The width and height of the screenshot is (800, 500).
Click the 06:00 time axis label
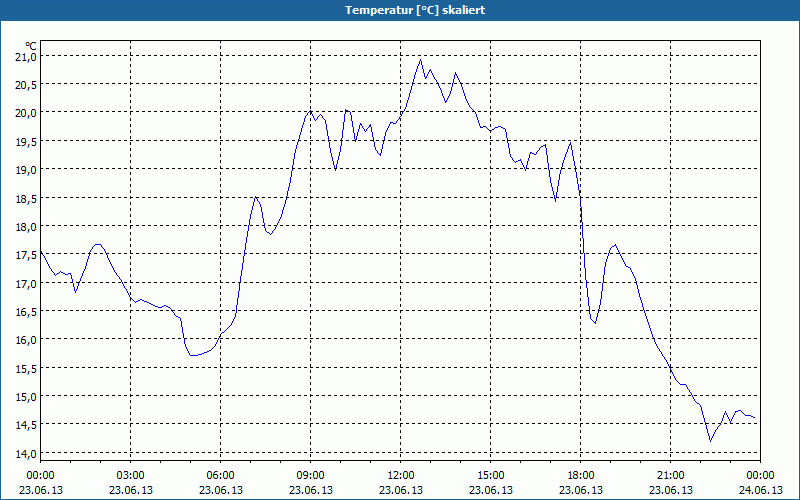(220, 476)
